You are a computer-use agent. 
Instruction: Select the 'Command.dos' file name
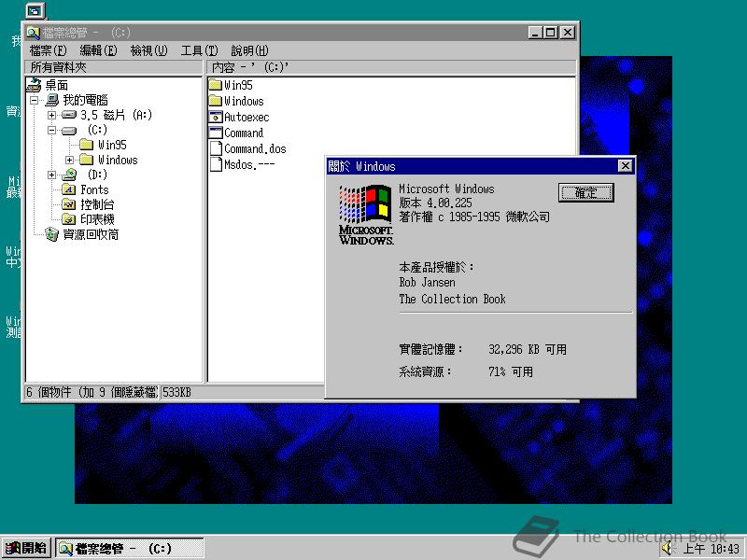[255, 148]
